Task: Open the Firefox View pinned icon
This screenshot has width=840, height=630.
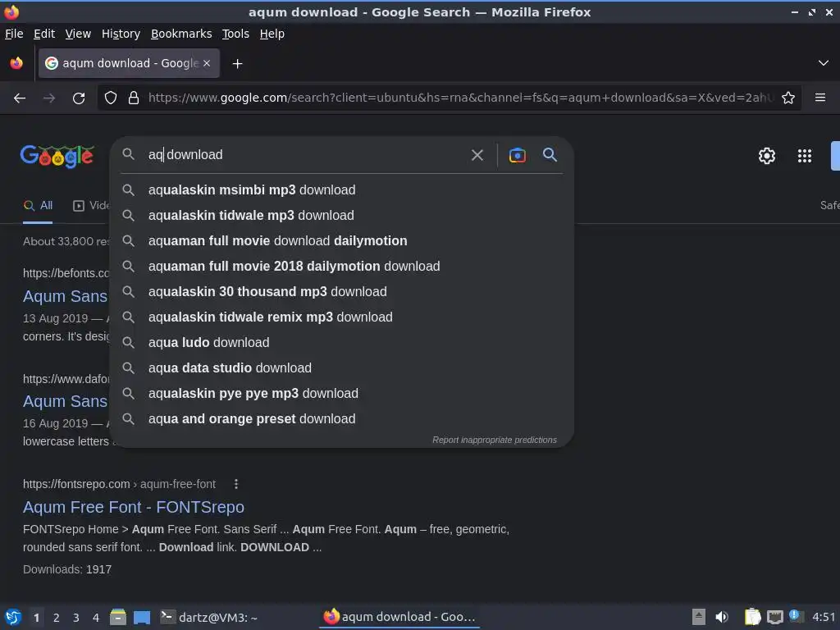Action: point(16,63)
